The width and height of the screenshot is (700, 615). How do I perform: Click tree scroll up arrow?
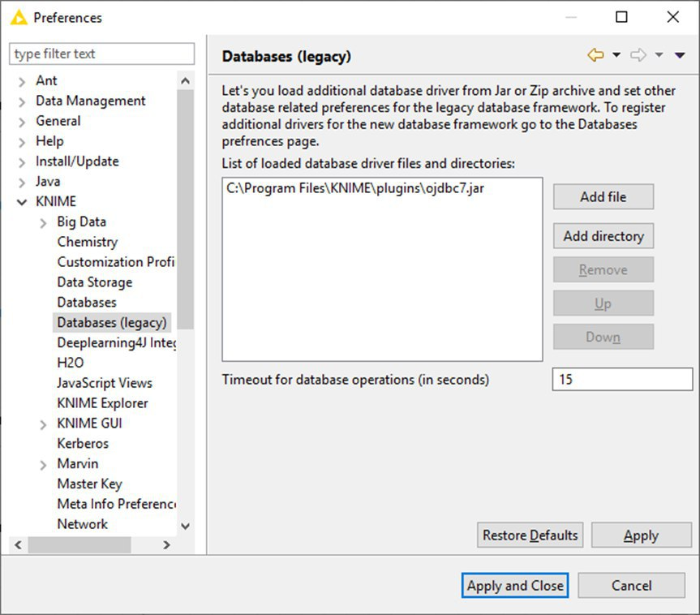186,81
